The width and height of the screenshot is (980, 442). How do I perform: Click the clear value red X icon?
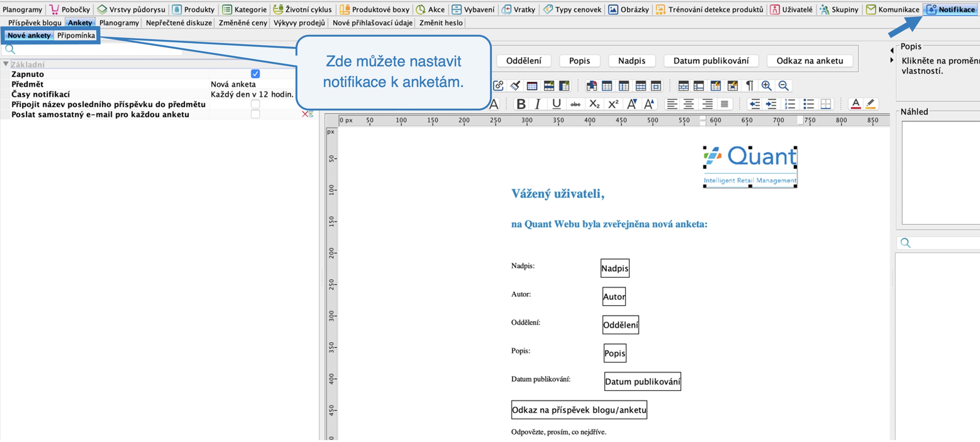(305, 114)
